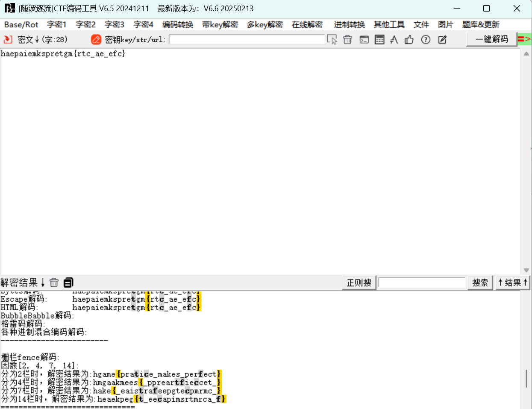Click the trash icon to clear the ciphertext
Screen dimensions: 532x409
[x=347, y=39]
